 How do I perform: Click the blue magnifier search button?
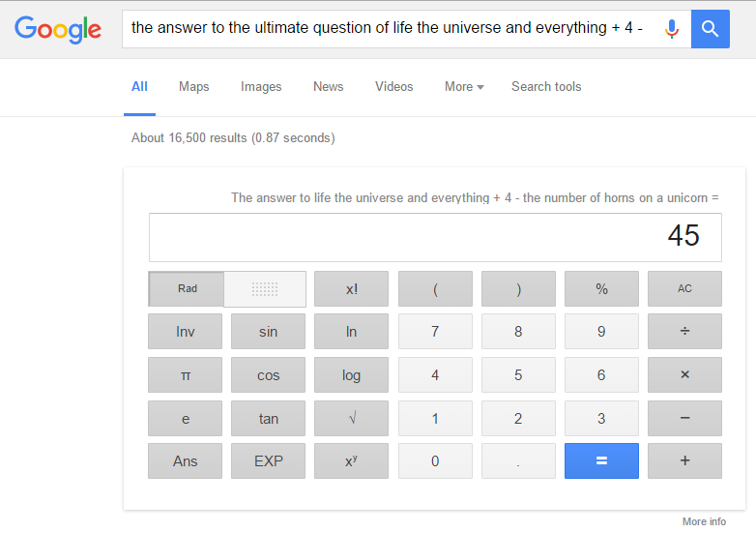point(710,29)
